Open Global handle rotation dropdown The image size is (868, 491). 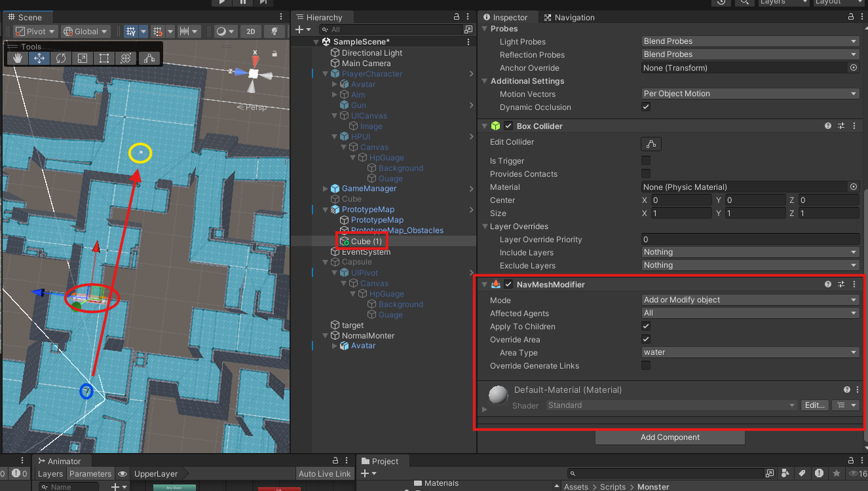[86, 31]
